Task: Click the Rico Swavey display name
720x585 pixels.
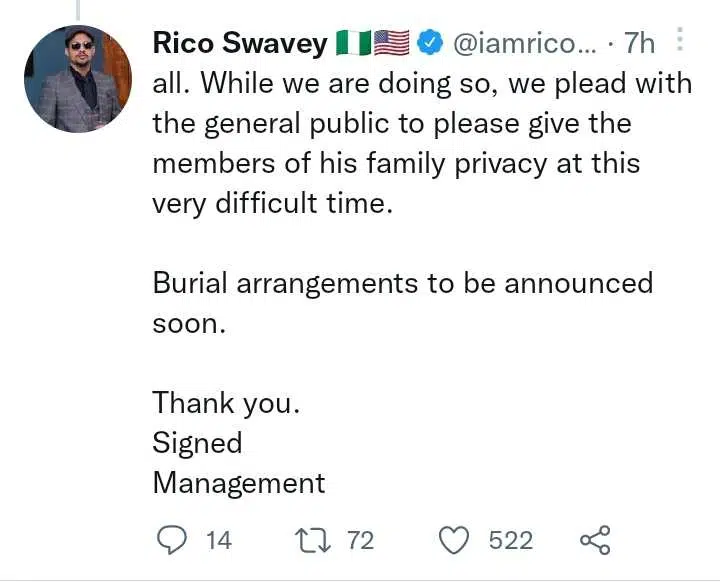Action: pyautogui.click(x=239, y=44)
